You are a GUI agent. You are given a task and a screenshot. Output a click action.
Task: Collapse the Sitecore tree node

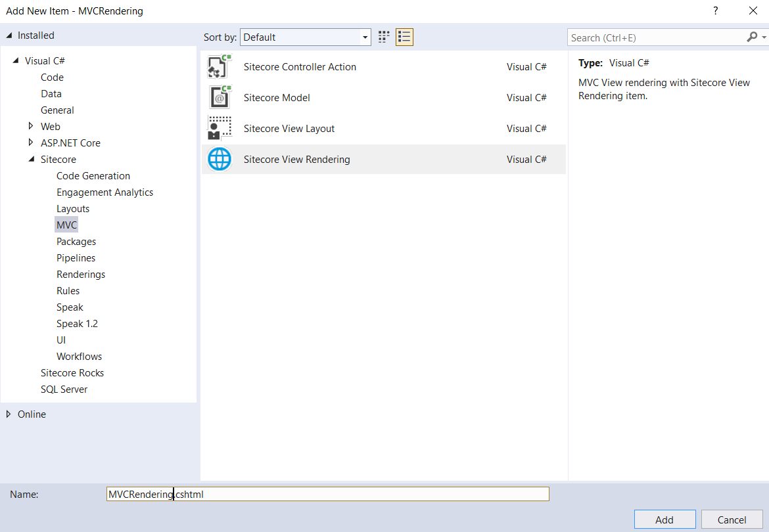pyautogui.click(x=32, y=159)
